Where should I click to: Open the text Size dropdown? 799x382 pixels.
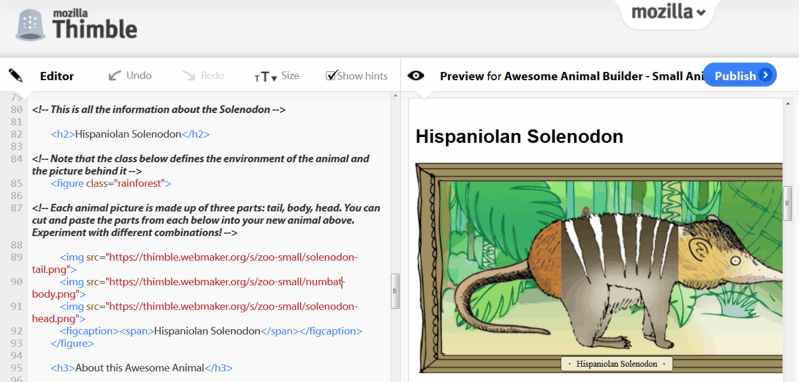point(276,76)
